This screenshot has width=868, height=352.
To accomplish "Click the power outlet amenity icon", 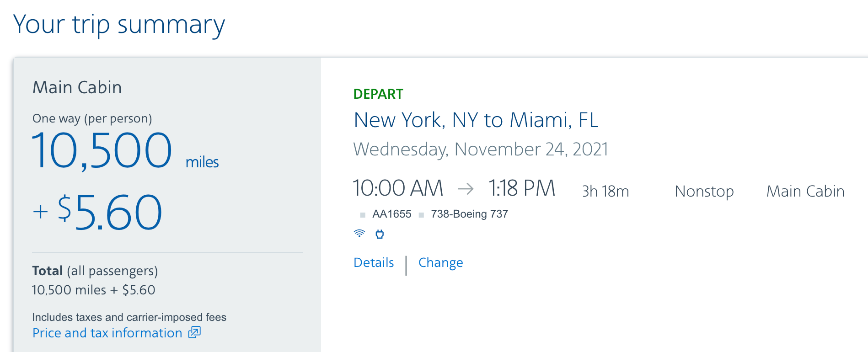I will (380, 235).
